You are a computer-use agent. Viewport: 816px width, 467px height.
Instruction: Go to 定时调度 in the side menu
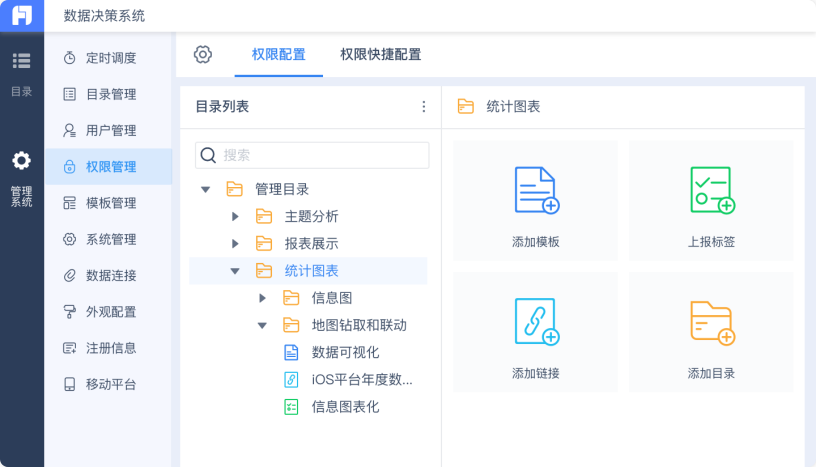click(x=110, y=58)
